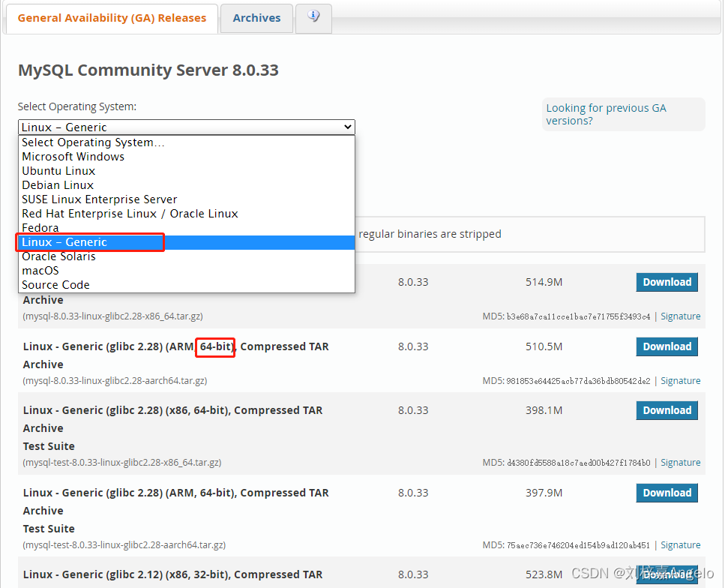The image size is (725, 588).
Task: Click the MySQL Community Server 8.0.33 heading
Action: coord(148,70)
